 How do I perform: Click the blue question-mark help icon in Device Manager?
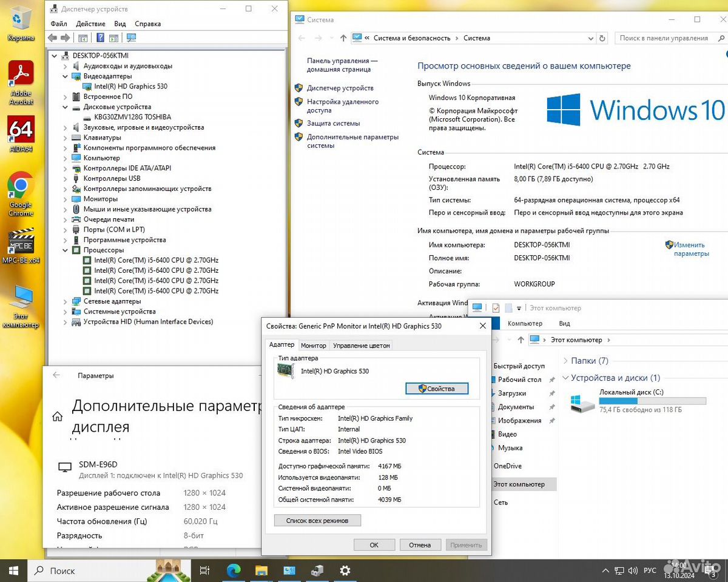pyautogui.click(x=100, y=38)
